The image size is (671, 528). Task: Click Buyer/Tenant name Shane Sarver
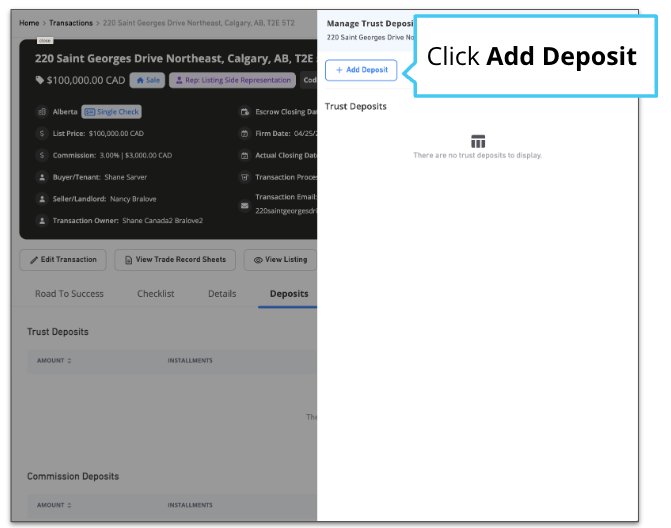click(126, 177)
